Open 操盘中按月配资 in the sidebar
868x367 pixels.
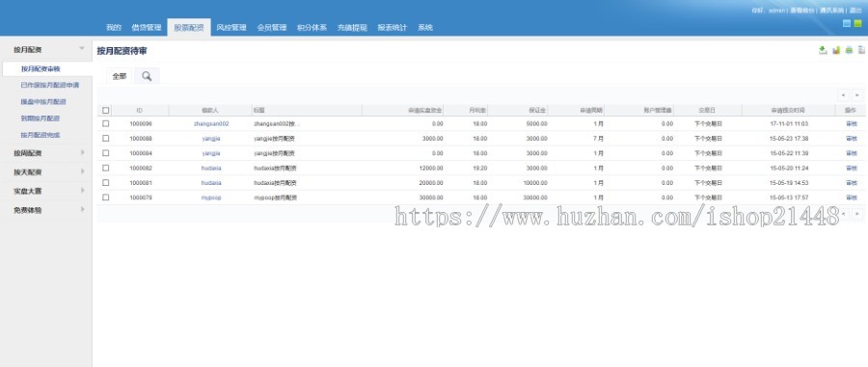(x=43, y=102)
